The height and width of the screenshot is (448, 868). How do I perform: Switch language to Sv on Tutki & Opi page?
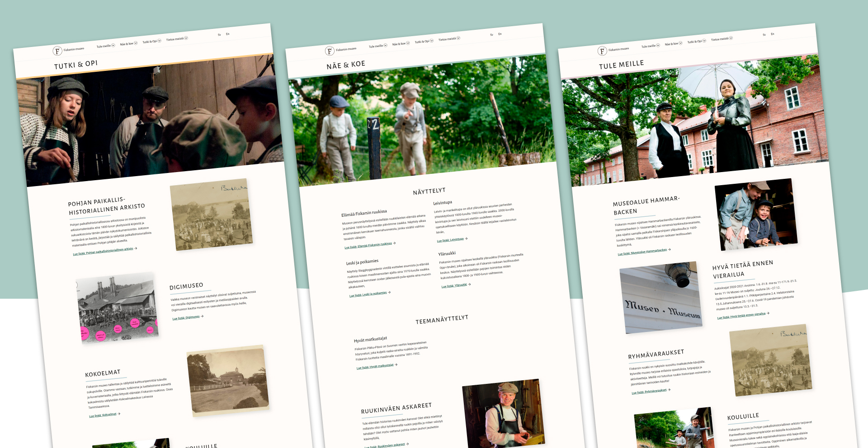pyautogui.click(x=219, y=35)
